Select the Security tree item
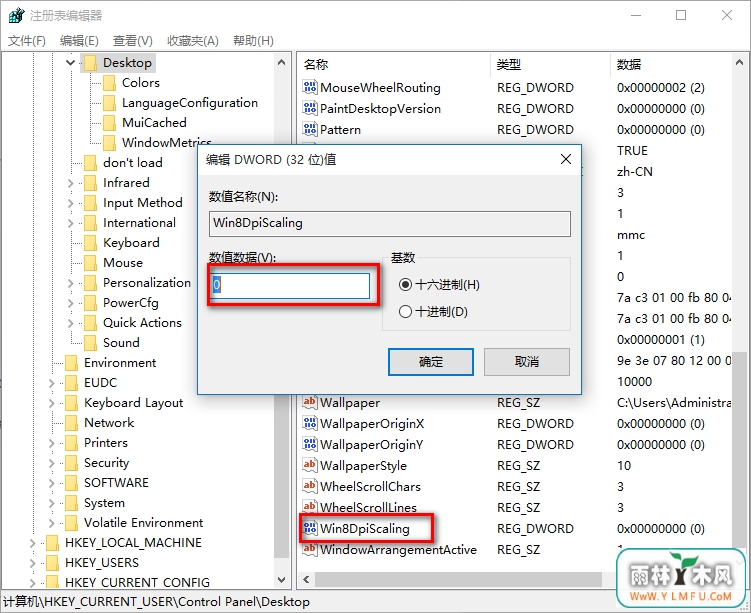The height and width of the screenshot is (613, 751). 106,463
